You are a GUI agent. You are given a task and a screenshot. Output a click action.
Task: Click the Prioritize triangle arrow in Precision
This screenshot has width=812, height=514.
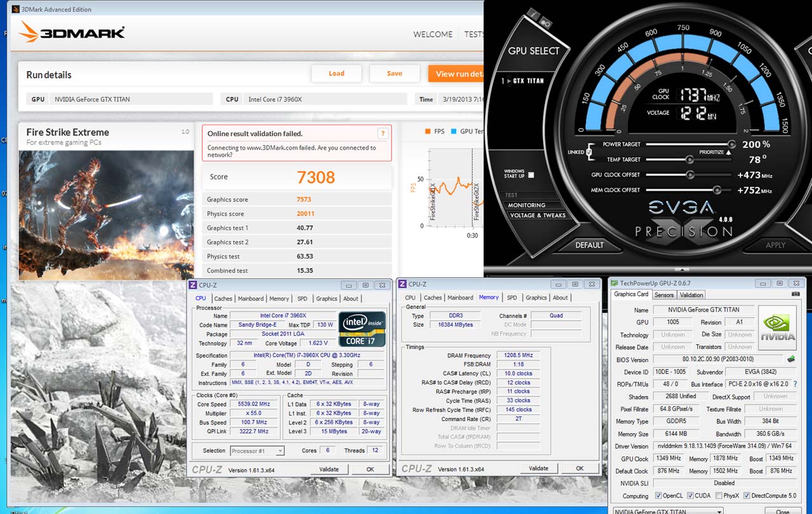tap(728, 152)
